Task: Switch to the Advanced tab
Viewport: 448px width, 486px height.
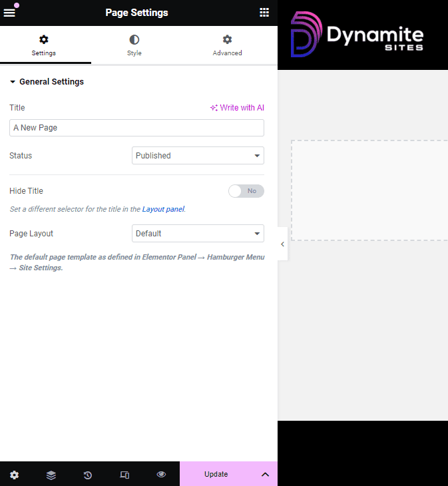Action: tap(227, 45)
